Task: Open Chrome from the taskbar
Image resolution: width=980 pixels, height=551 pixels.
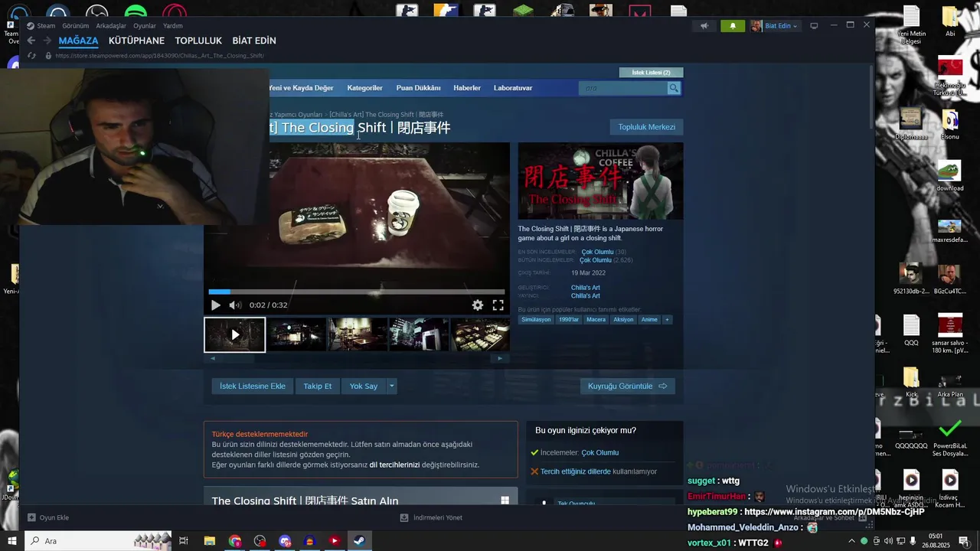Action: tap(234, 541)
